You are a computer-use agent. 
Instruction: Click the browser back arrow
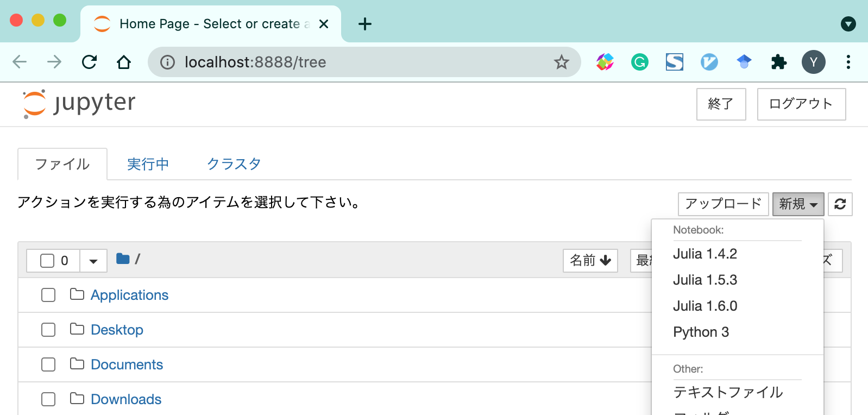(x=20, y=62)
